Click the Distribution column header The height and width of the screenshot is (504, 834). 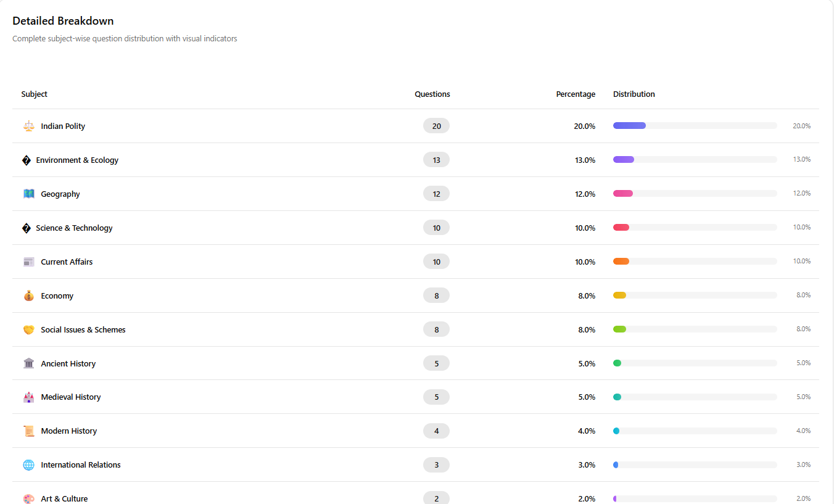tap(634, 94)
